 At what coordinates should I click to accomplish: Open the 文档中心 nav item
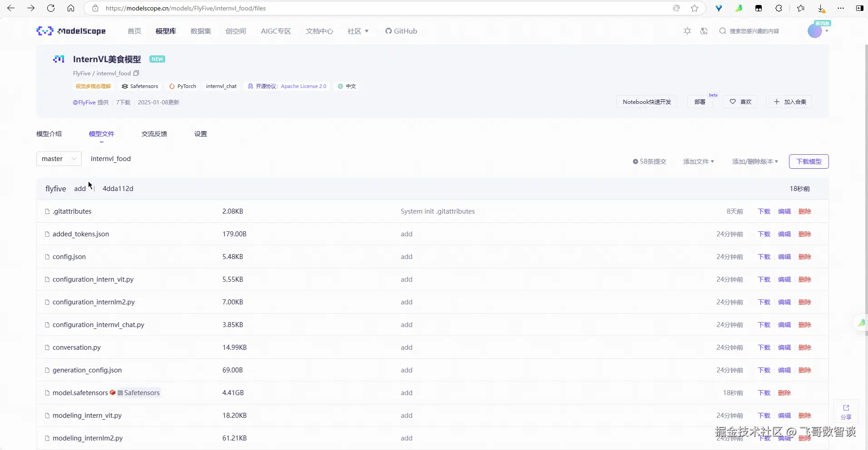[x=320, y=31]
